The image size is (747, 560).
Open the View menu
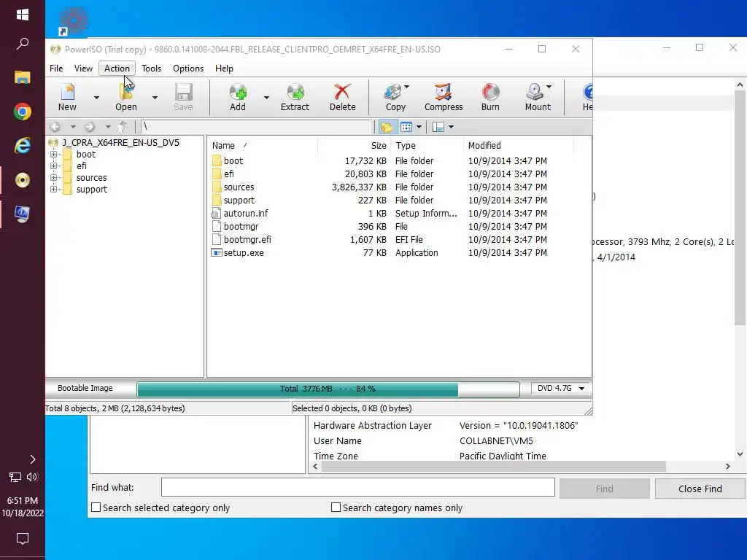click(83, 69)
